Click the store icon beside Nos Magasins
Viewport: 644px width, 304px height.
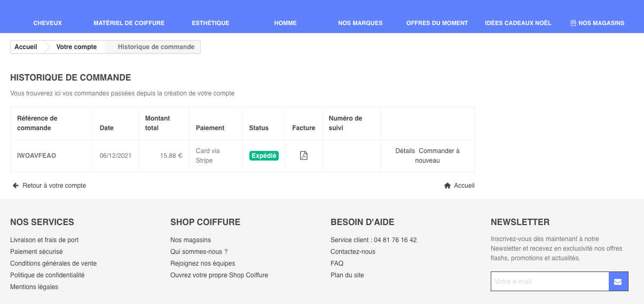pos(573,23)
